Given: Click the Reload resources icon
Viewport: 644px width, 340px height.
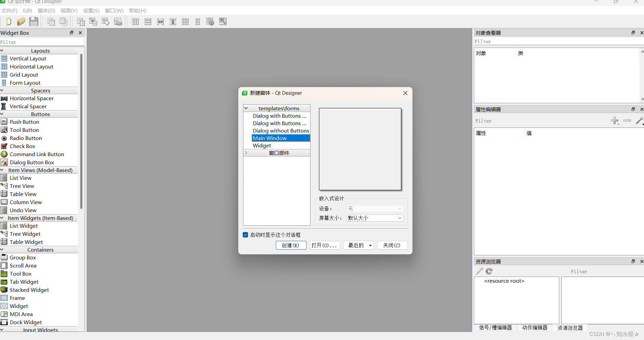Looking at the screenshot, I should click(x=489, y=271).
